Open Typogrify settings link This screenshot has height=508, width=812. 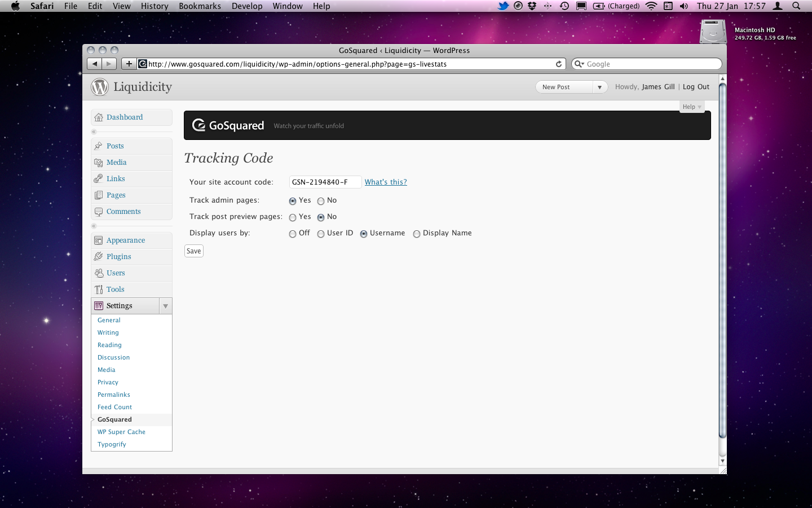coord(112,444)
